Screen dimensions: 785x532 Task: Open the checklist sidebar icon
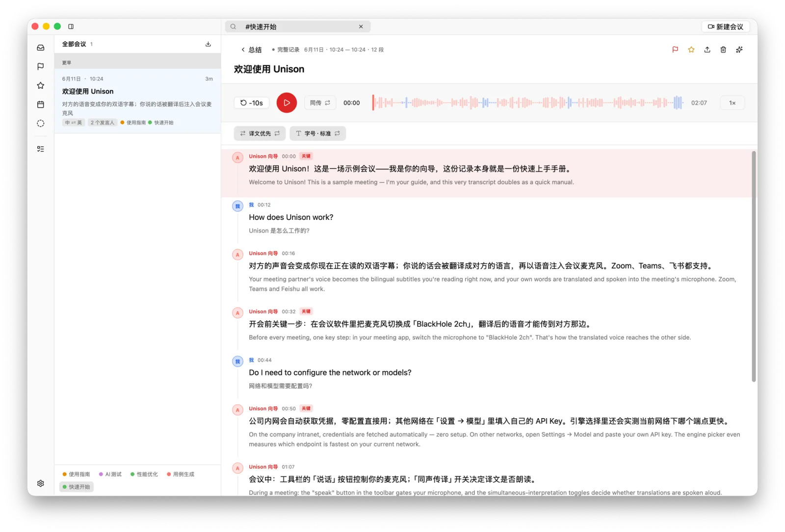(41, 149)
